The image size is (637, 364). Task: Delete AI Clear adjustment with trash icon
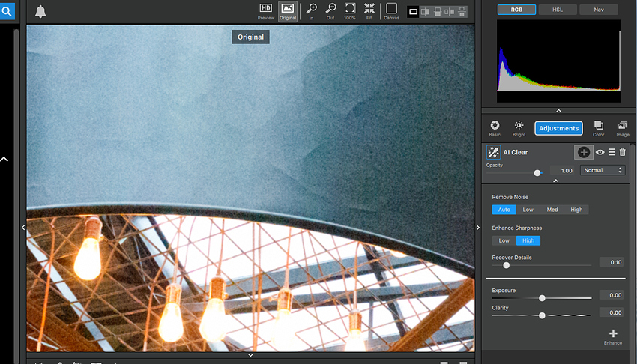[622, 152]
